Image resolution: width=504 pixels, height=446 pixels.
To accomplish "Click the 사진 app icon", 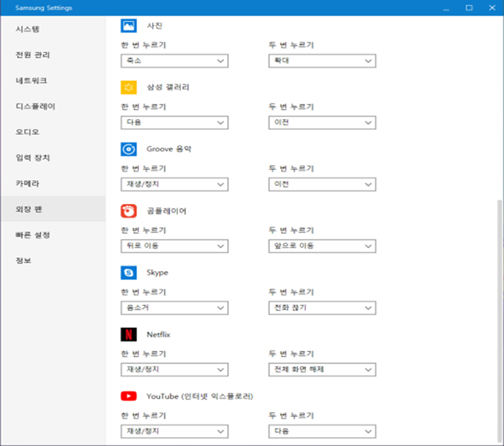I will point(127,25).
